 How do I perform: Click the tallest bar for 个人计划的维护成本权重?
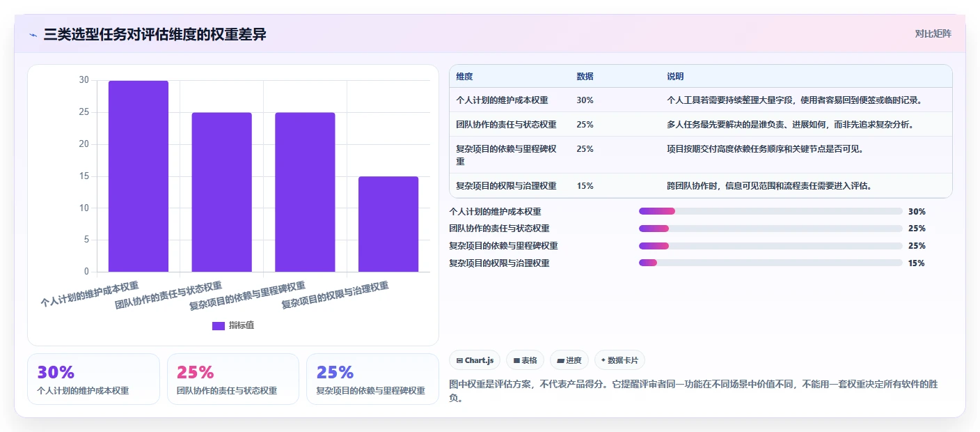(x=139, y=176)
